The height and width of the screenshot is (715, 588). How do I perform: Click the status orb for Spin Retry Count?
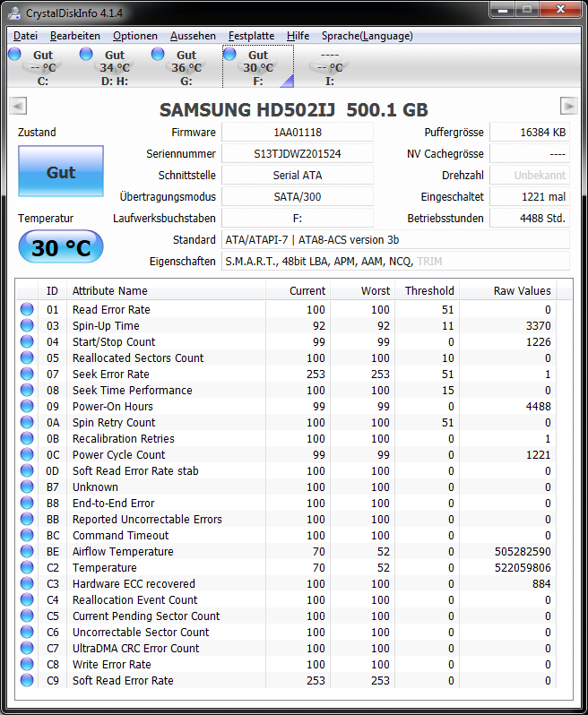(27, 422)
